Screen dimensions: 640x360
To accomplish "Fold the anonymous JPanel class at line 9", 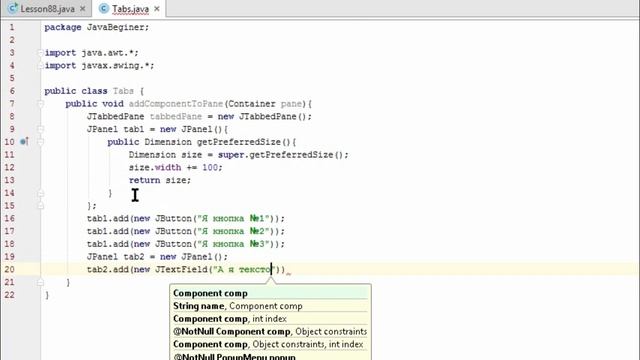I will pyautogui.click(x=40, y=129).
